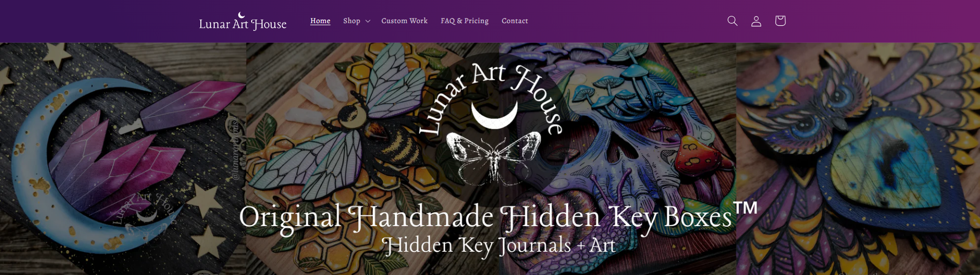Open the Shop menu label
Viewport: 980px width, 275px height.
[352, 21]
